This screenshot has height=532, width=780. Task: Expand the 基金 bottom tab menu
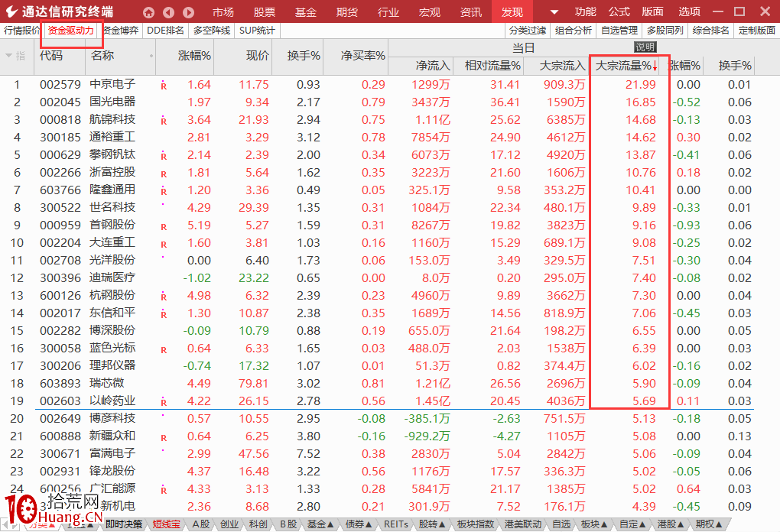coord(320,524)
